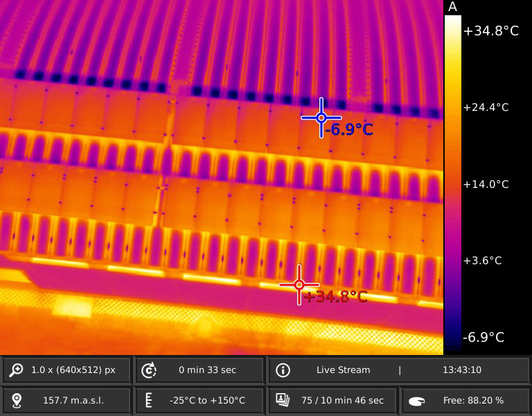Select the blue cold-spot crosshair marker
Image resolution: width=532 pixels, height=416 pixels.
click(x=321, y=118)
